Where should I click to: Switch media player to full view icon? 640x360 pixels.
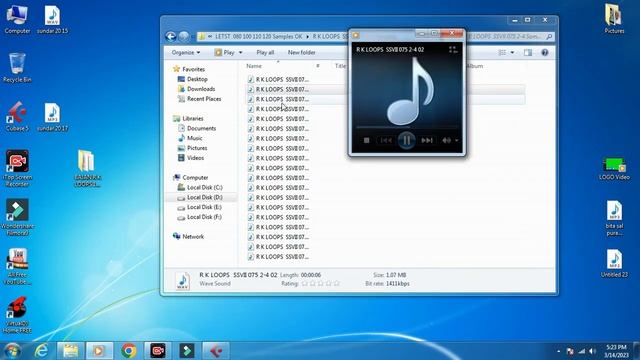point(453,49)
